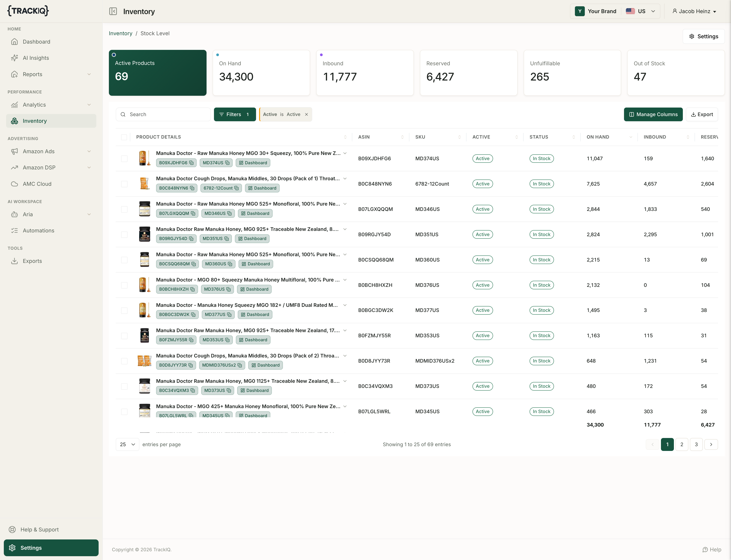Open AI Insights in the sidebar
Screen dimensions: 731x560
51,58
